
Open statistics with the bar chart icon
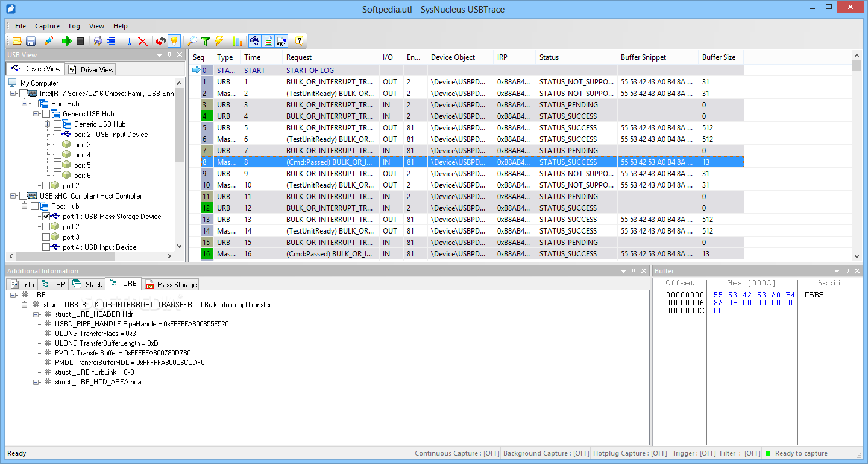point(237,41)
